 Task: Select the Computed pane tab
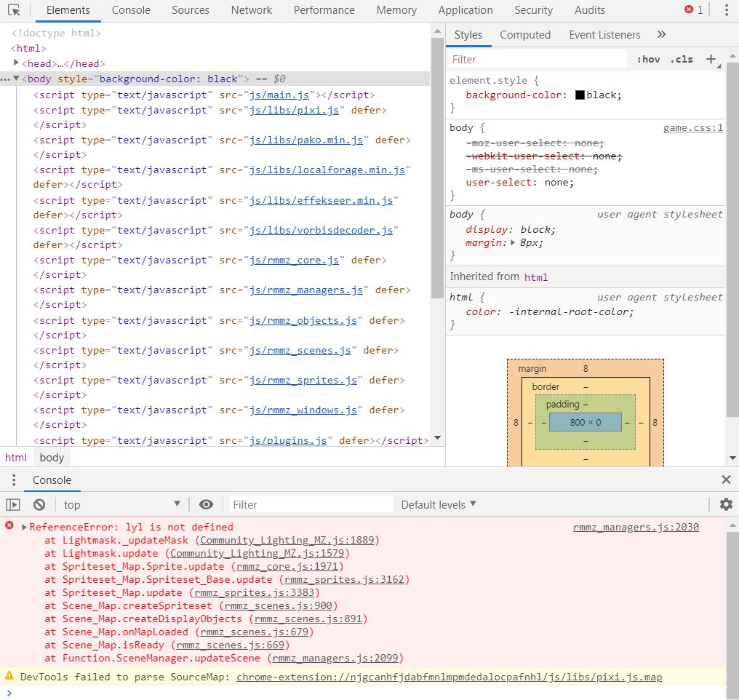(x=525, y=35)
